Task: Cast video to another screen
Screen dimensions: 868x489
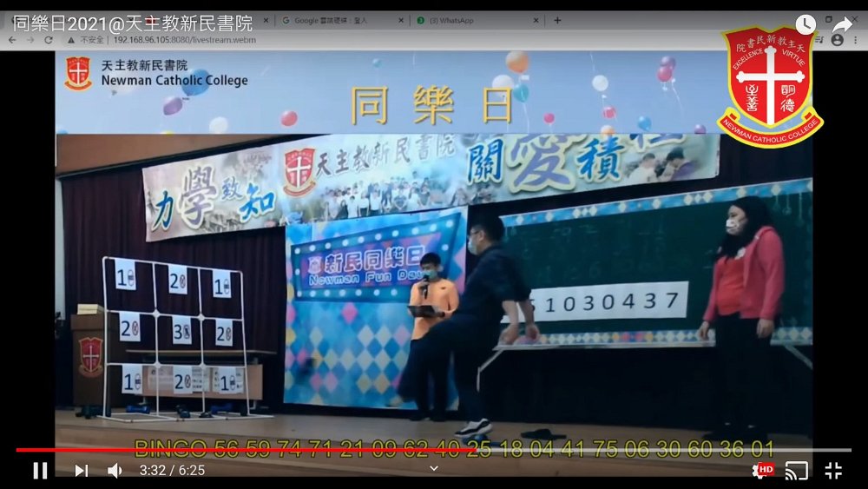Action: tap(796, 471)
